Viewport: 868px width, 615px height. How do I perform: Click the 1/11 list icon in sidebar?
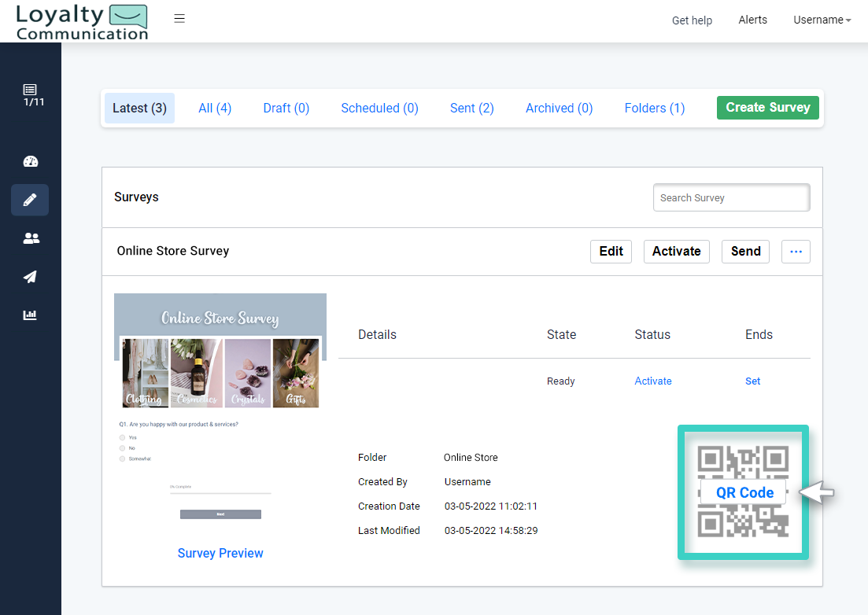[31, 96]
